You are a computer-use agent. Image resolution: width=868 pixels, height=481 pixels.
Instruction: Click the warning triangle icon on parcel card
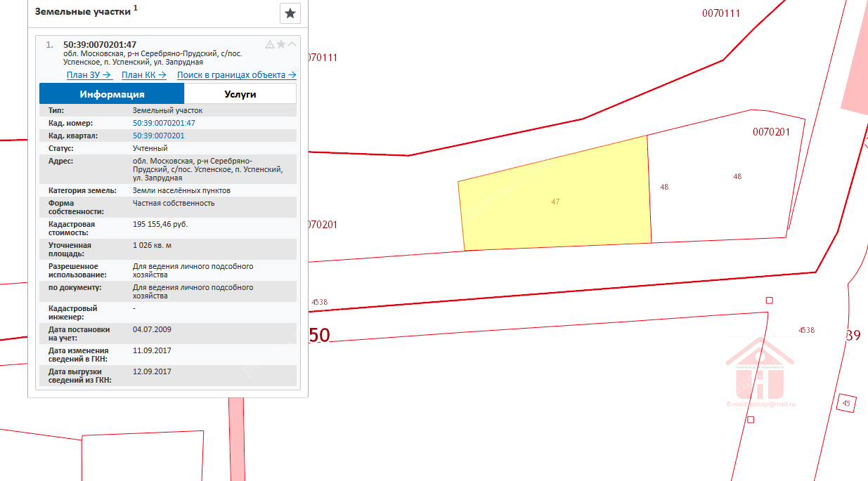pyautogui.click(x=270, y=44)
